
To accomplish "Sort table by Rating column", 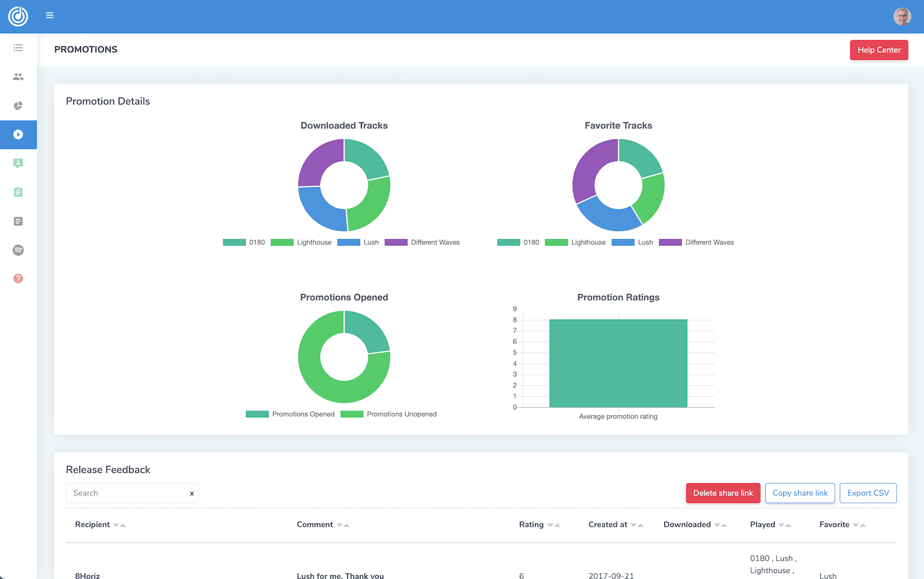I will [x=539, y=524].
